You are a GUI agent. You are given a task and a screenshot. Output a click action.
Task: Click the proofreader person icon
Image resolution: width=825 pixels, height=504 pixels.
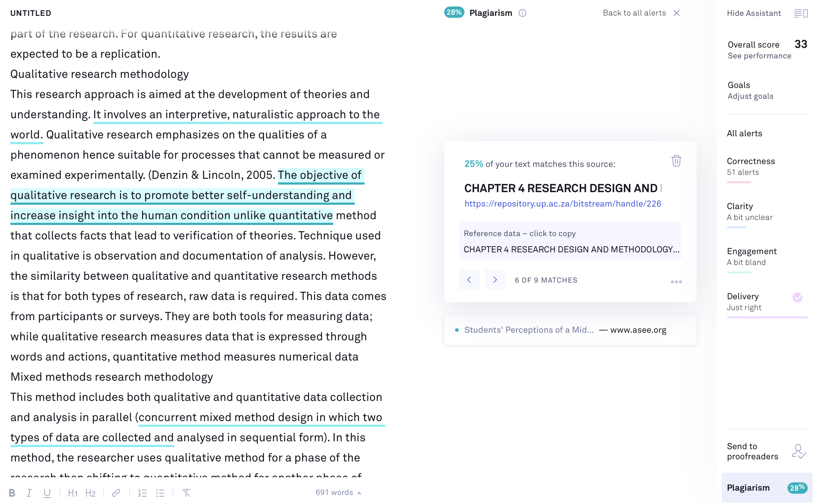click(x=799, y=451)
